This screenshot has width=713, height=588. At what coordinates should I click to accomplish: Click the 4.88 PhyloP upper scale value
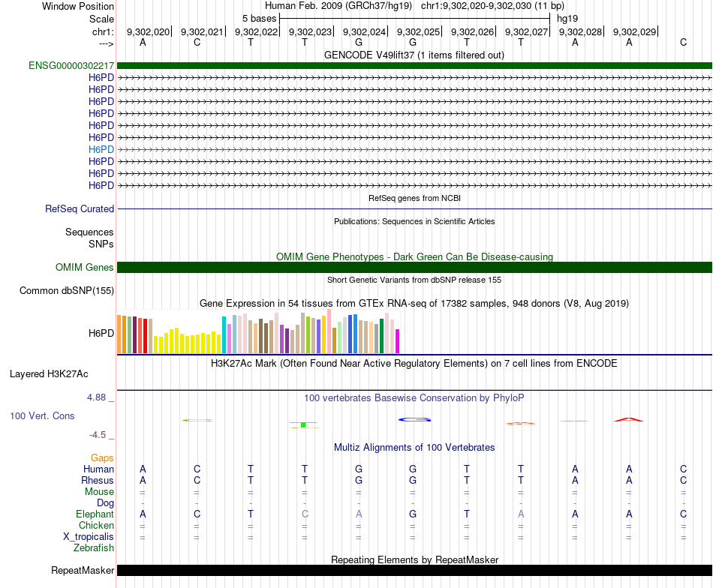tap(96, 397)
